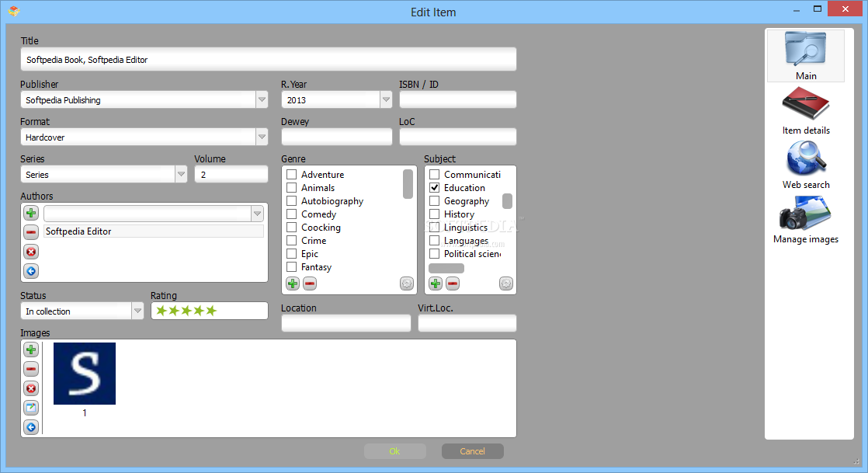The width and height of the screenshot is (868, 473).
Task: Click blue arrow icon in Images panel
Action: click(31, 427)
